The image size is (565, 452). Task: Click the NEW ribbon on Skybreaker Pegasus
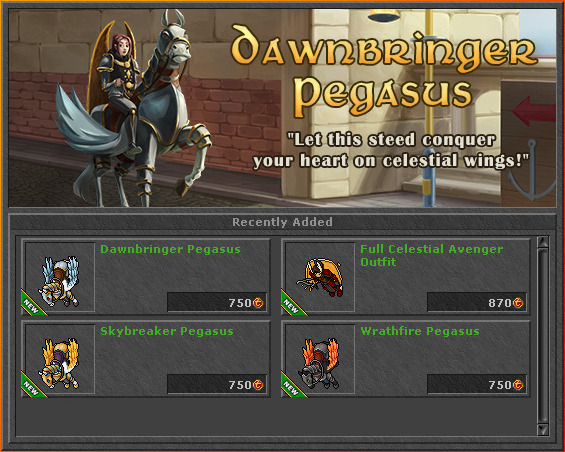32,387
